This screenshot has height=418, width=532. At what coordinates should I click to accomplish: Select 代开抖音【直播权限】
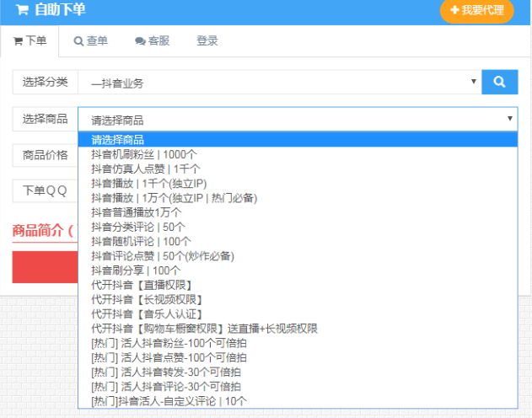[298, 285]
